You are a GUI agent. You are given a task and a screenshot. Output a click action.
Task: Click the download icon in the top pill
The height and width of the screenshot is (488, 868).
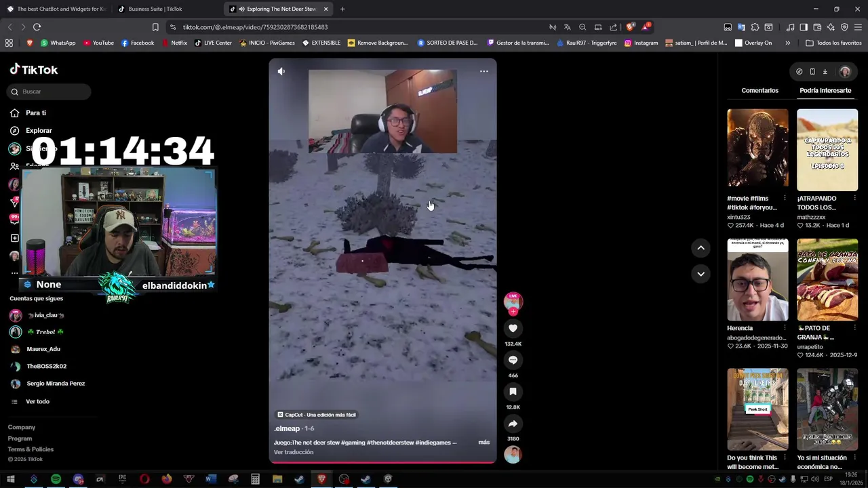tap(825, 71)
